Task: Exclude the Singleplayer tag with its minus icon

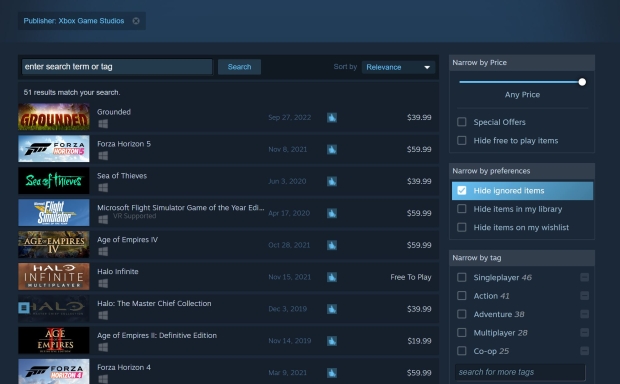Action: click(584, 277)
